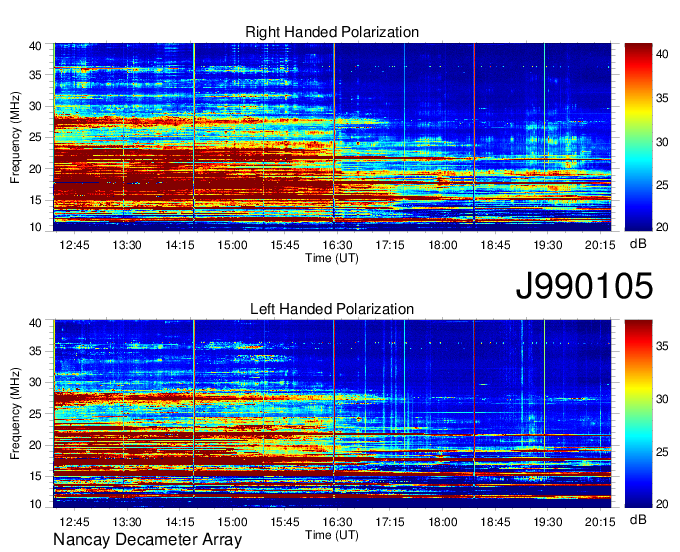Image resolution: width=680 pixels, height=552 pixels.
Task: Click 15 MHz tick on right-handed frequency axis
Action: point(35,200)
